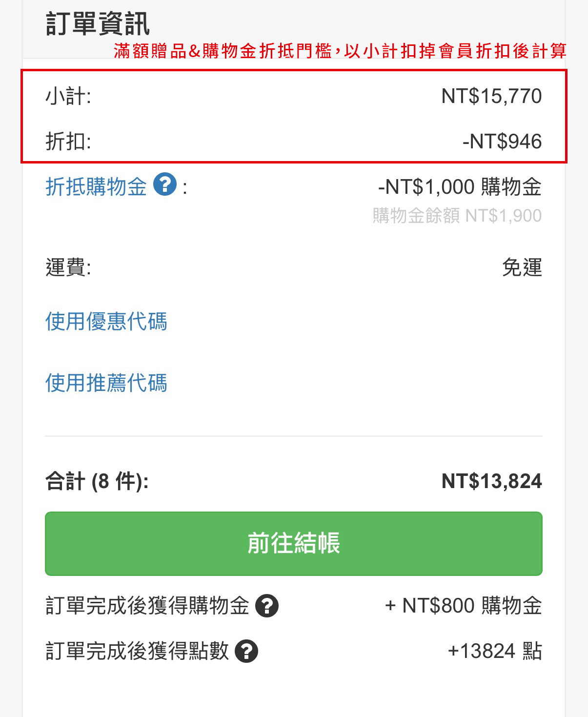Viewport: 588px width, 717px height.
Task: Click the 運費 label
Action: [68, 267]
